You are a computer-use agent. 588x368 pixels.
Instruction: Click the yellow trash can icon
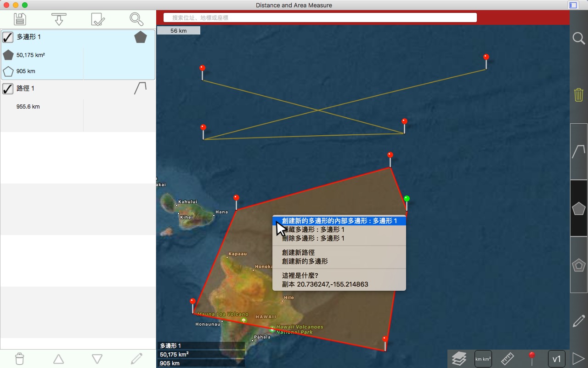point(578,95)
